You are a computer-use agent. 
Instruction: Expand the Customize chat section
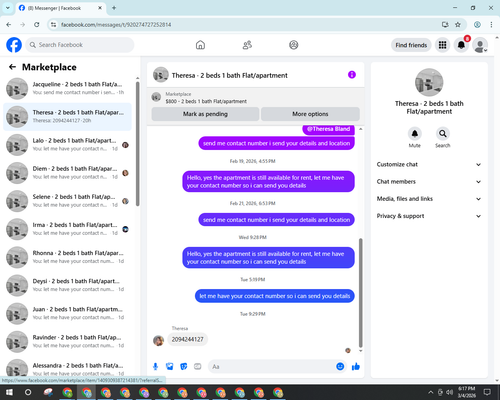click(429, 164)
